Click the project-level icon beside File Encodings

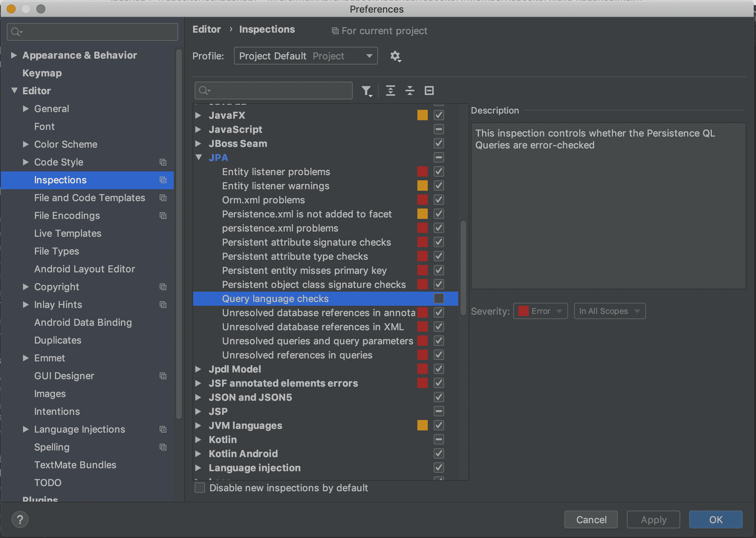163,216
